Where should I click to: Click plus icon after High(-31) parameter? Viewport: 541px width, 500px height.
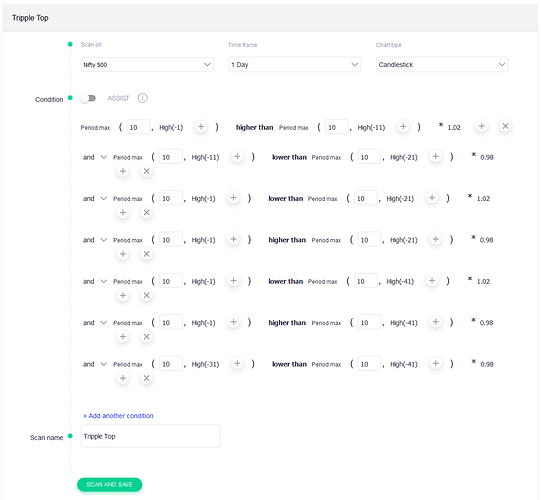[x=237, y=363]
